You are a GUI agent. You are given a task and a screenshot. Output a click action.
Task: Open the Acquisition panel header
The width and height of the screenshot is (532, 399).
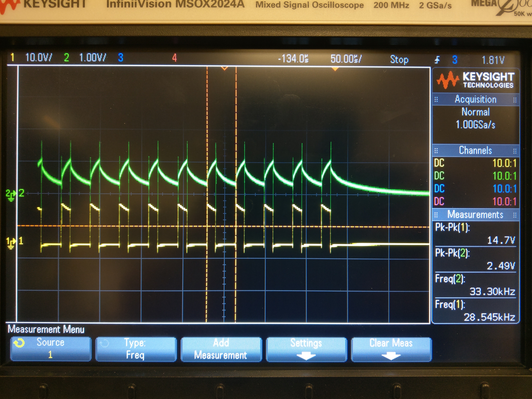476,99
